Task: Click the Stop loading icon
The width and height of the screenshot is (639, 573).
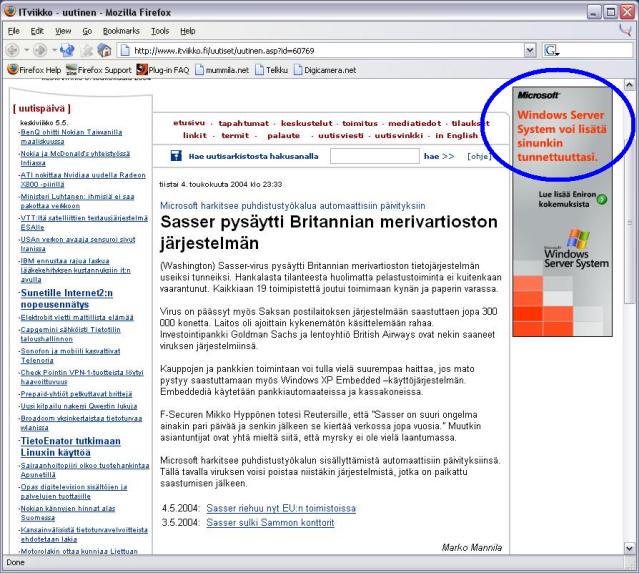Action: pos(86,49)
